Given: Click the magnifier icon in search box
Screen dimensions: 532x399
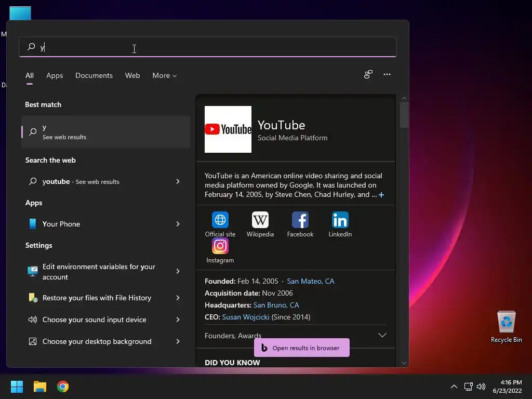Looking at the screenshot, I should click(31, 46).
